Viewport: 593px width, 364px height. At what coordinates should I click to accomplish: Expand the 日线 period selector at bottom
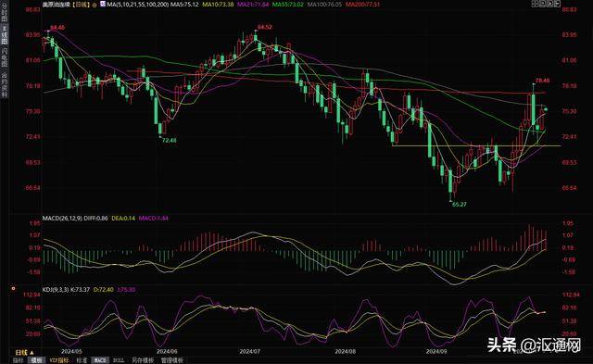pyautogui.click(x=24, y=353)
